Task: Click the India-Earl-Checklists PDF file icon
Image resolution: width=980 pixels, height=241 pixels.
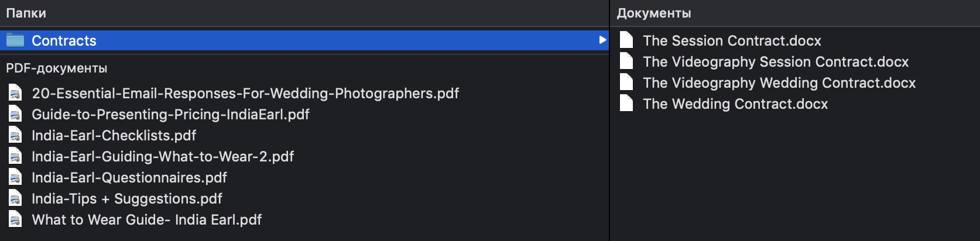Action: (15, 135)
